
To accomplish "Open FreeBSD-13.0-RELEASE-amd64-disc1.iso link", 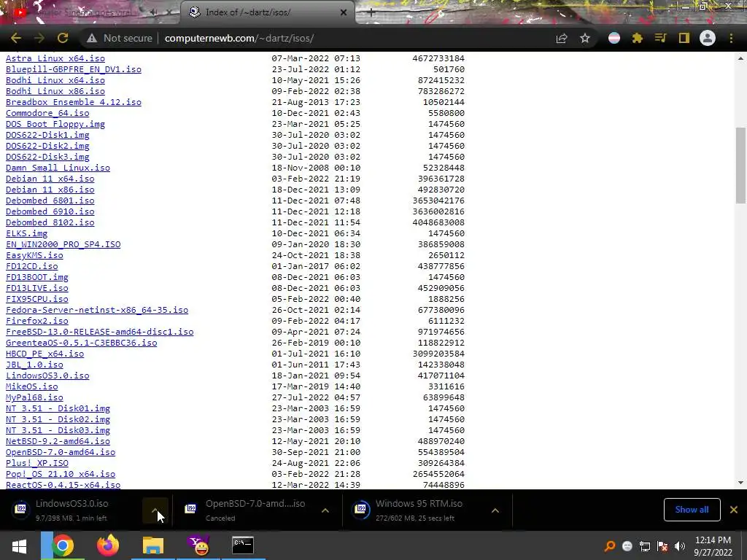I will [99, 332].
